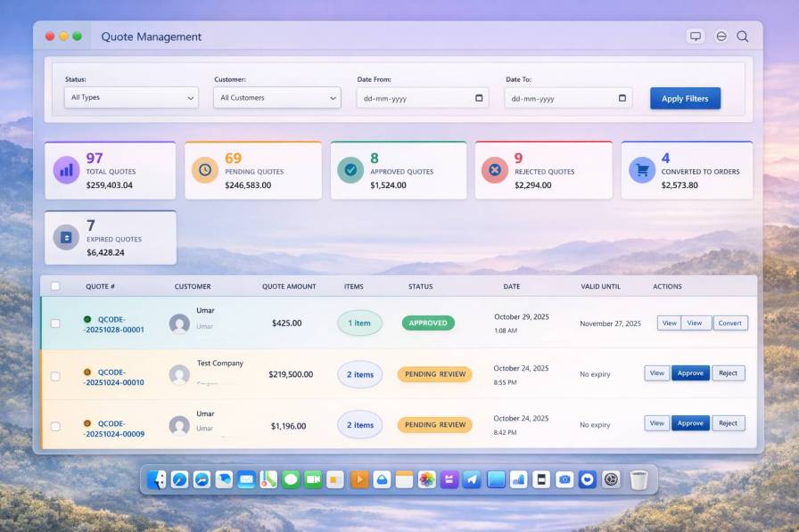Click the QUOTE AMOUNT column header

coord(289,287)
